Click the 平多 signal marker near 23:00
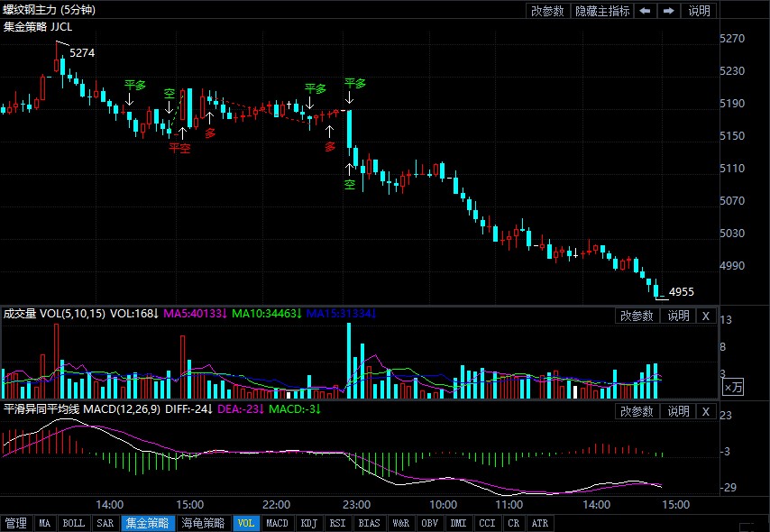 355,84
